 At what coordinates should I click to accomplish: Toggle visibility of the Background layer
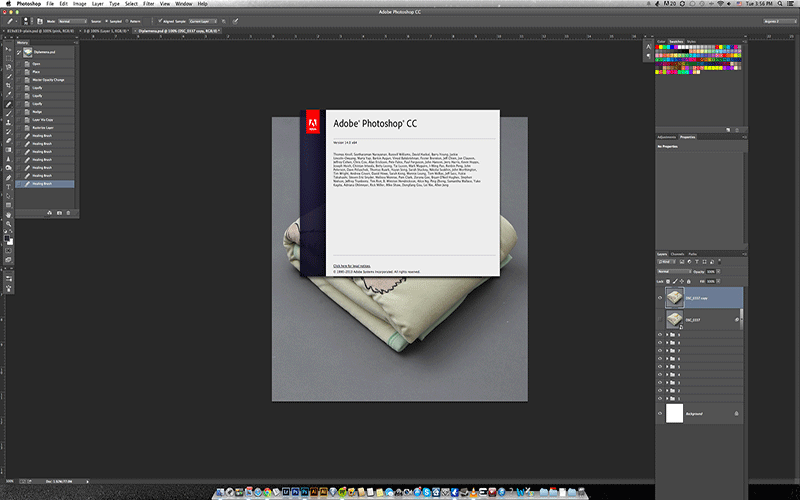point(660,413)
